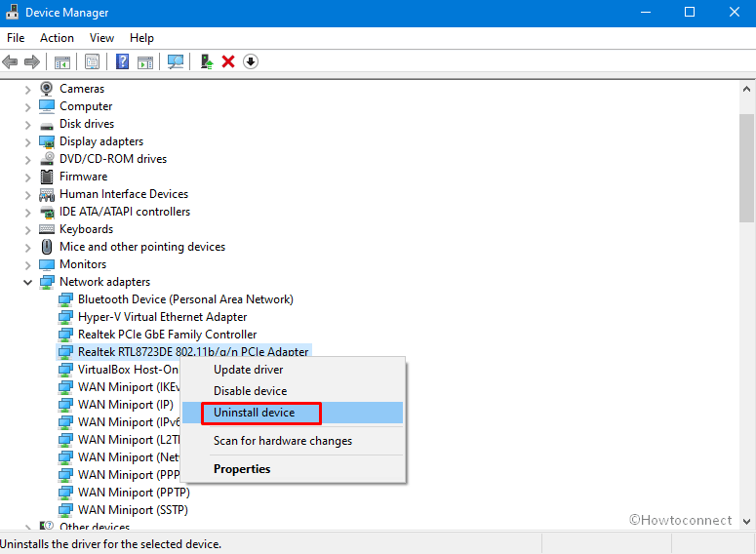The width and height of the screenshot is (756, 554).
Task: Open the File menu
Action: (16, 38)
